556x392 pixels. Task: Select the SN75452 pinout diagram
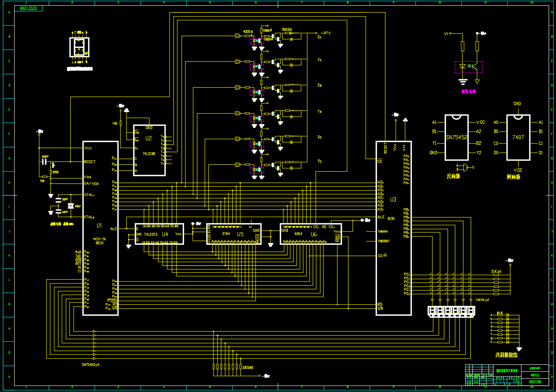pos(456,138)
